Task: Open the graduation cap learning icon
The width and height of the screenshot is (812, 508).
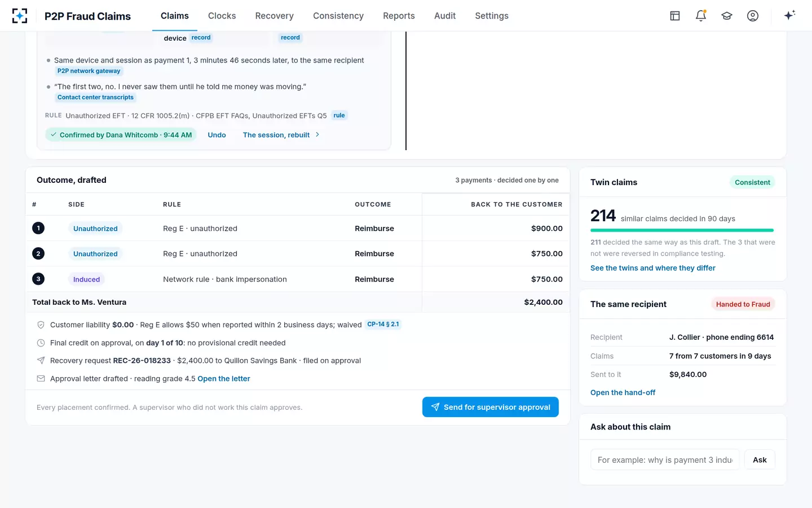Action: point(727,16)
